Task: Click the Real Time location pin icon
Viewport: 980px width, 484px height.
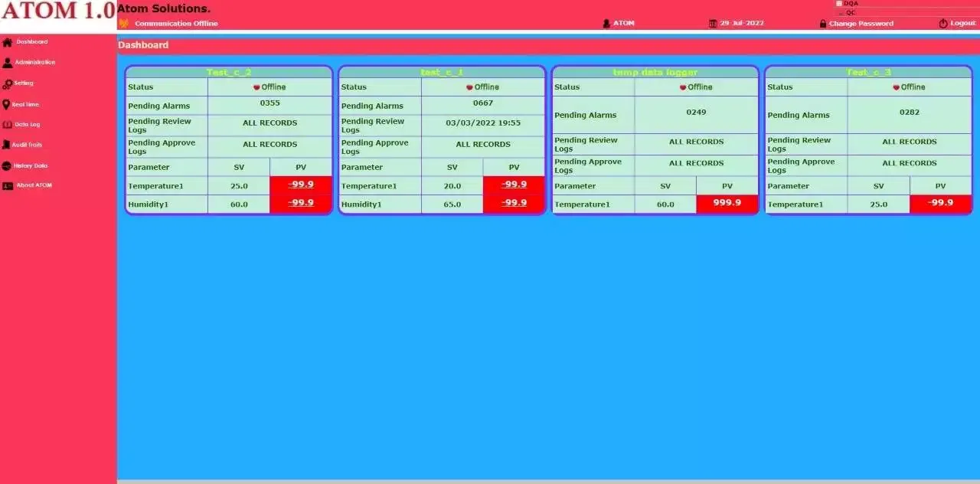Action: pos(6,105)
